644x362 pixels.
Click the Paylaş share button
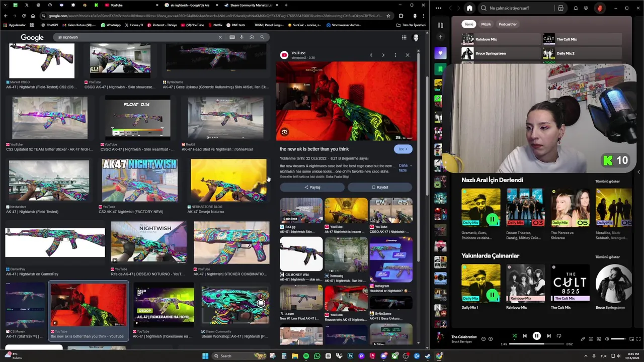point(312,188)
